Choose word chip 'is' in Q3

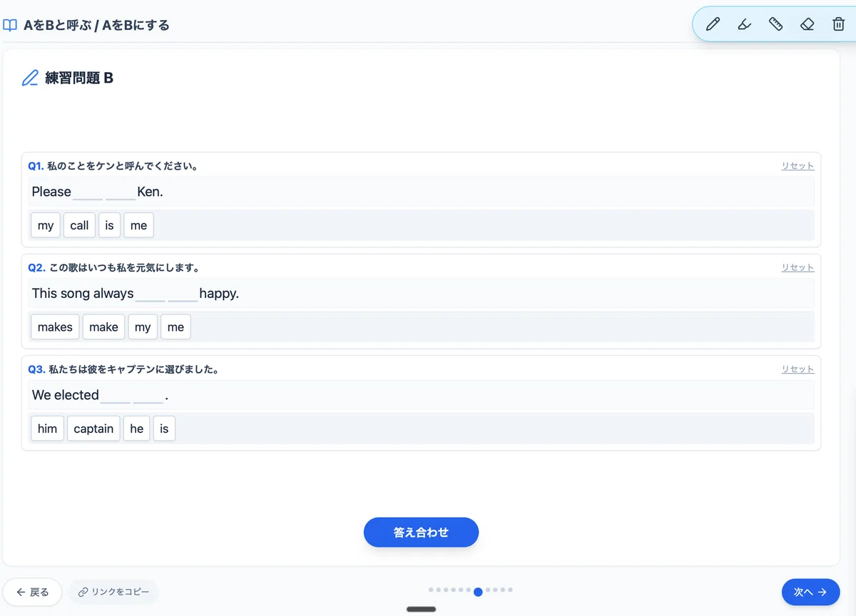coord(164,428)
